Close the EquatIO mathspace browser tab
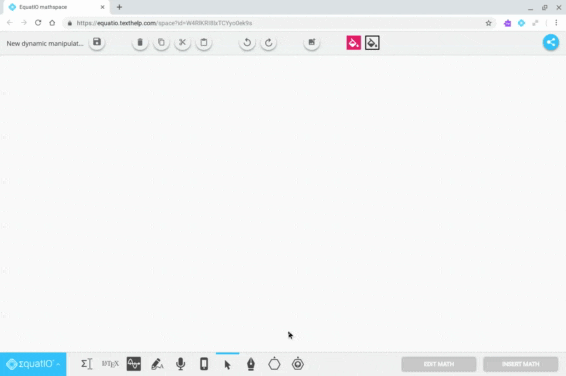 point(103,7)
